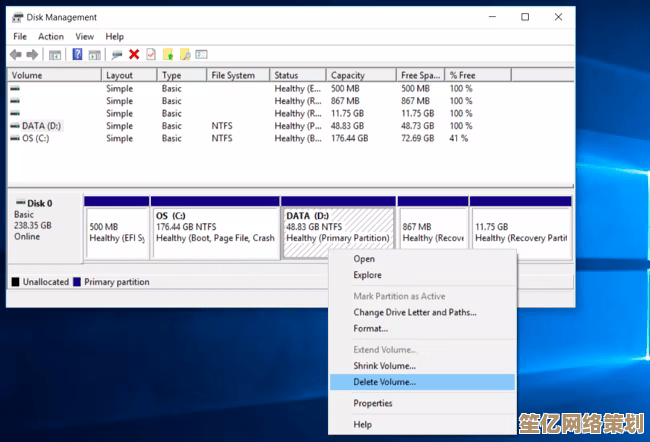
Task: Click Help at bottom of context menu
Action: [x=422, y=424]
